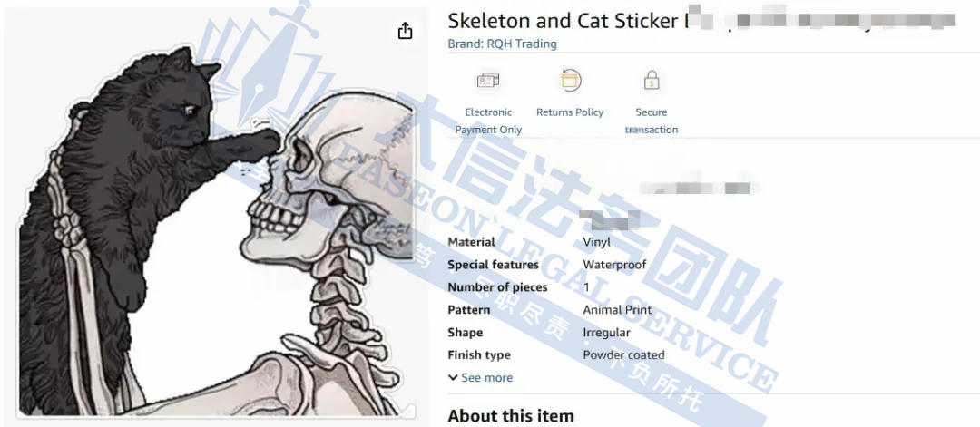Click the Number of pieces label
Screen dimensions: 980x427
497,287
